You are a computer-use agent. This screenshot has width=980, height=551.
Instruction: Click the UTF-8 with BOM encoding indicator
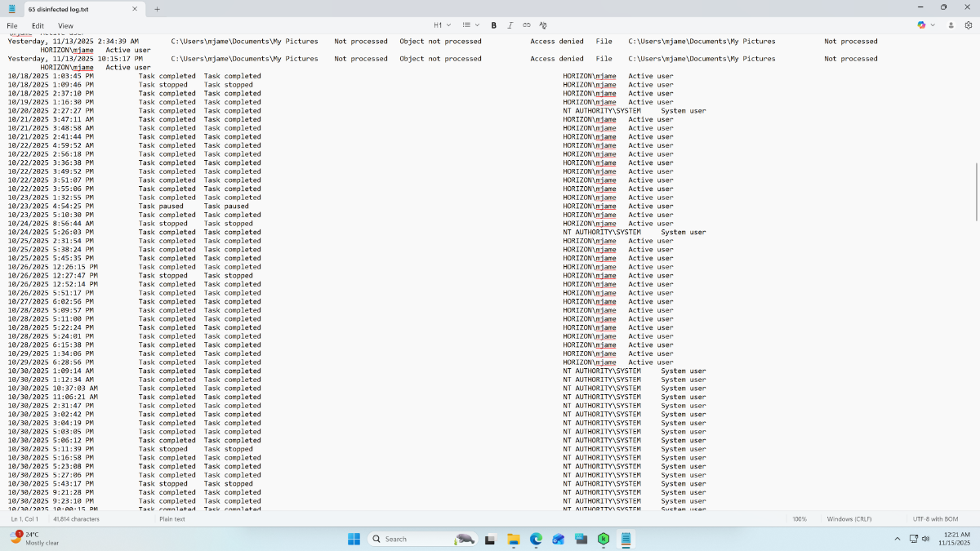(x=937, y=519)
